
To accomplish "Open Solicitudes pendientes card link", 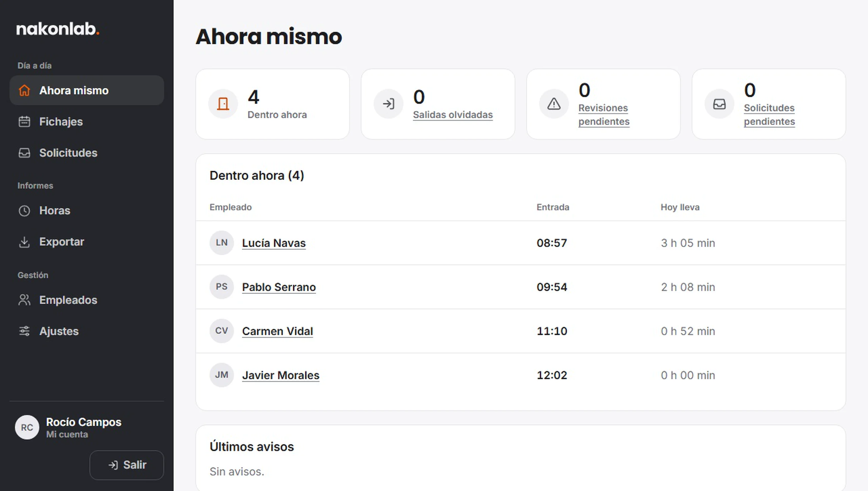I will pos(769,115).
